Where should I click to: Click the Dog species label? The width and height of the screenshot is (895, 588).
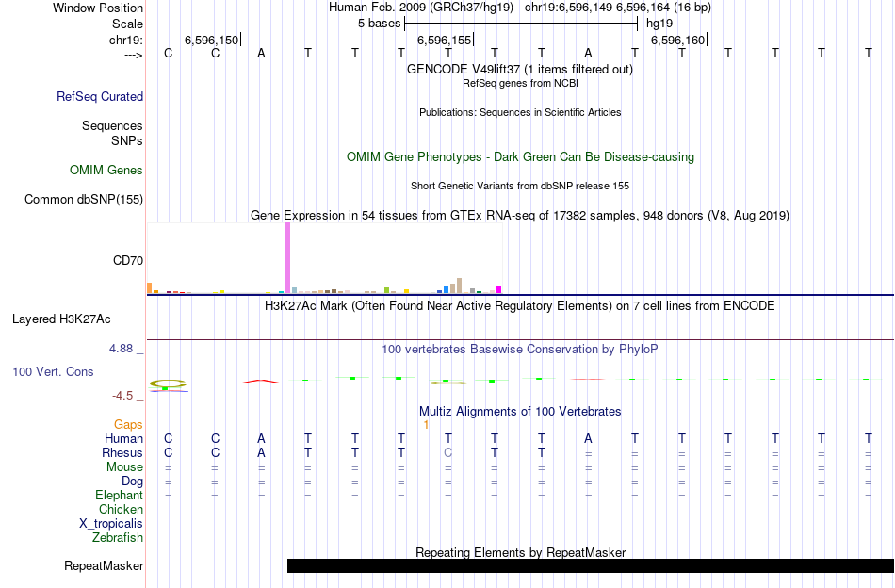click(x=132, y=482)
